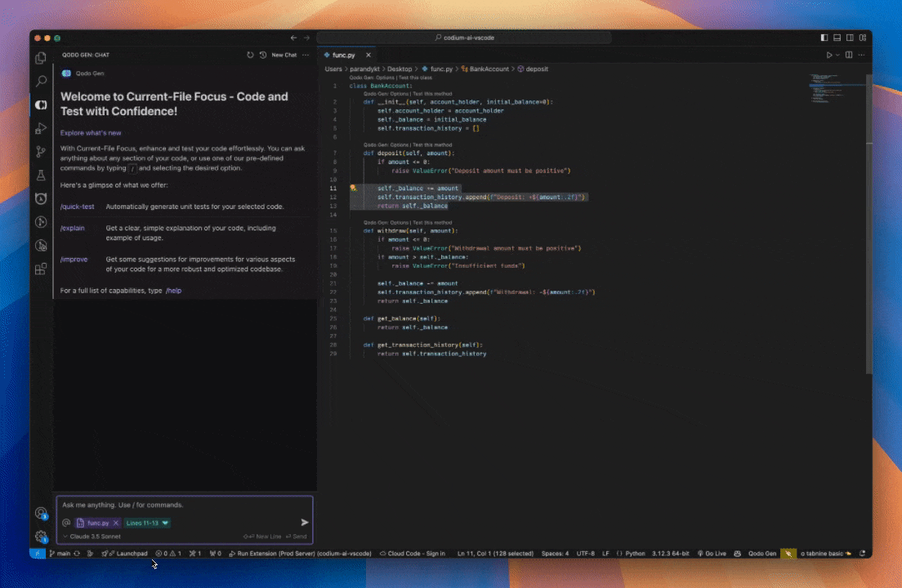
Task: Run the Python file with play icon
Action: (x=829, y=56)
